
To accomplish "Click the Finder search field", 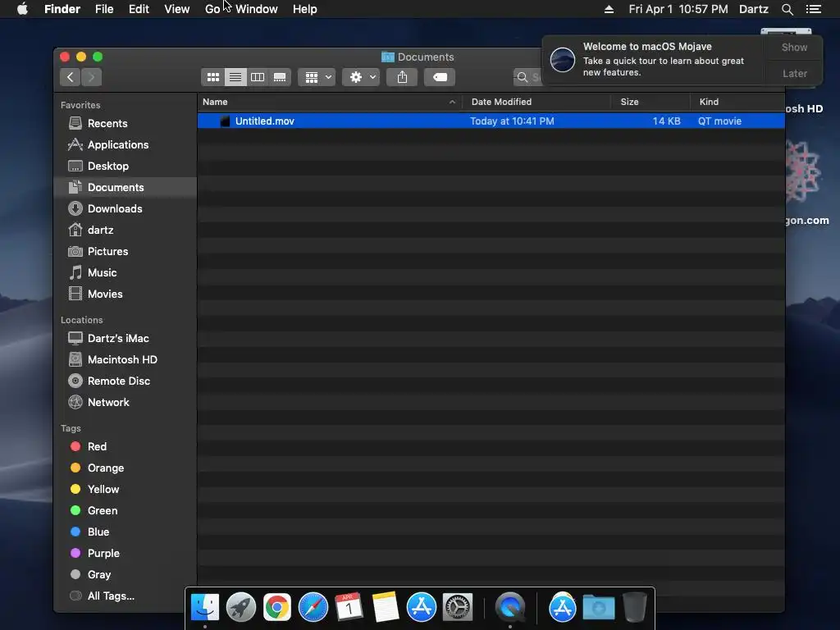I will pos(527,77).
